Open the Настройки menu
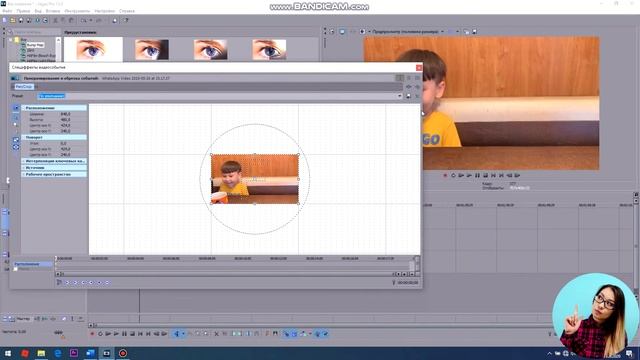Screen dimensions: 640x360 [x=104, y=11]
